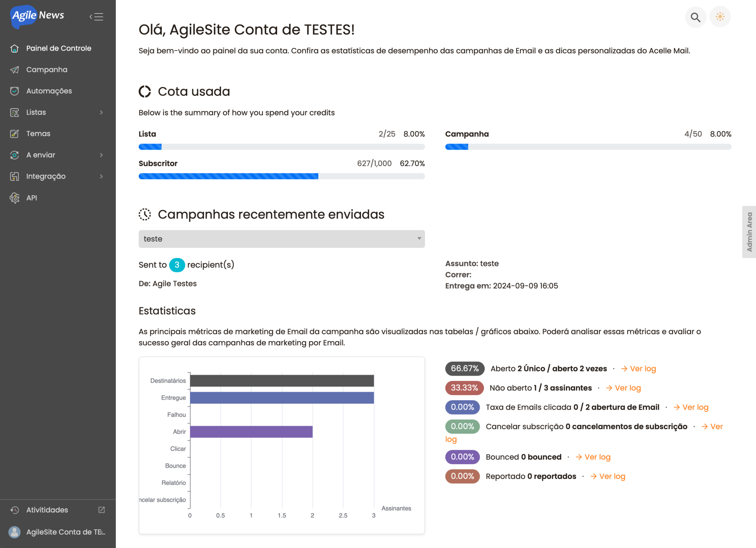Click the account avatar icon
Viewport: 756px width, 548px height.
click(x=14, y=532)
